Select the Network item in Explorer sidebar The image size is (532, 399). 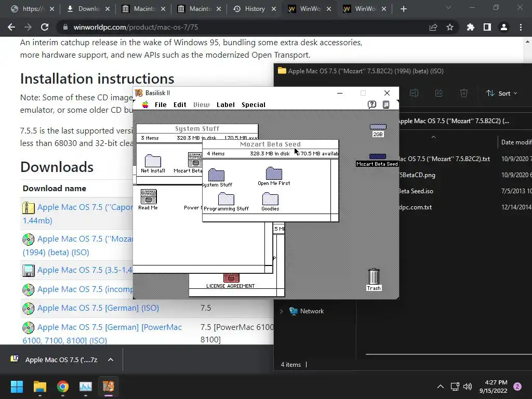tap(312, 311)
